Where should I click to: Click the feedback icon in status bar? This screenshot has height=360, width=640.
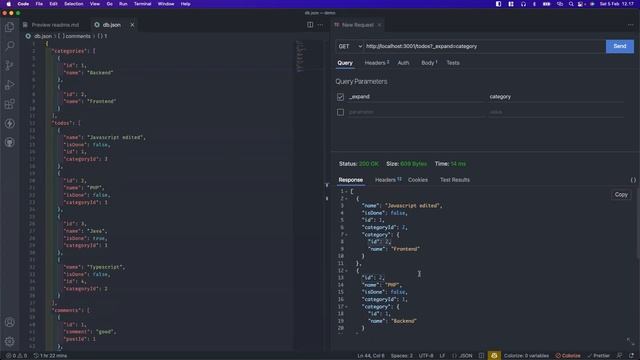pyautogui.click(x=620, y=356)
